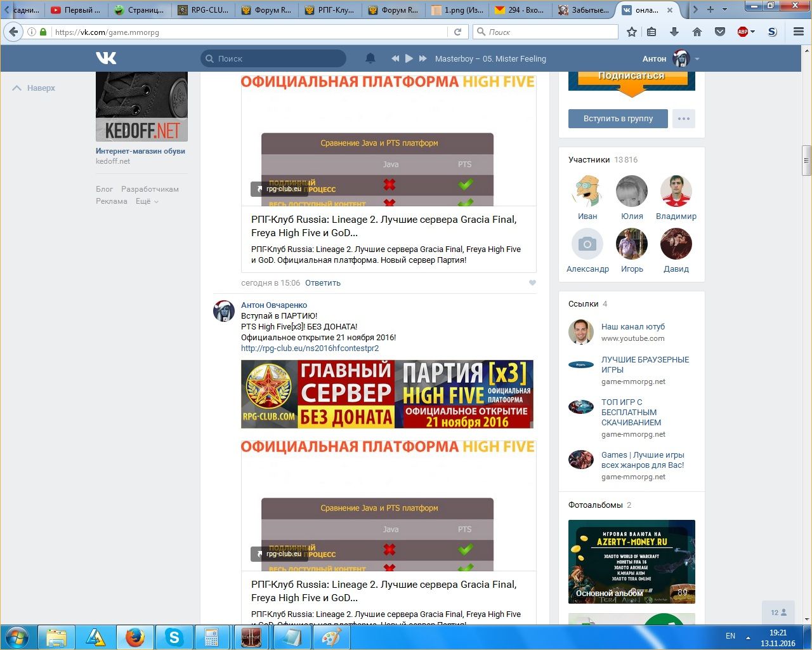Open Calculator from the taskbar
The height and width of the screenshot is (650, 812).
212,637
